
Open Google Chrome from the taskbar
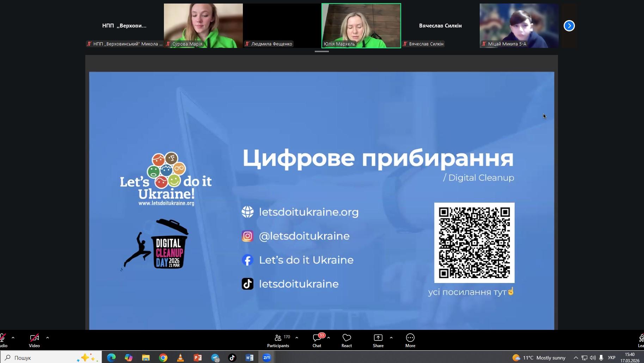click(x=163, y=358)
